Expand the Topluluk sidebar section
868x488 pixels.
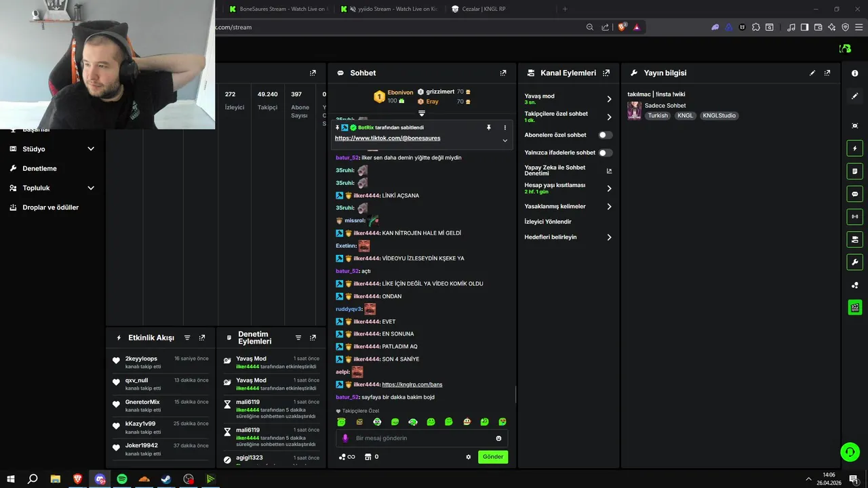(x=91, y=188)
